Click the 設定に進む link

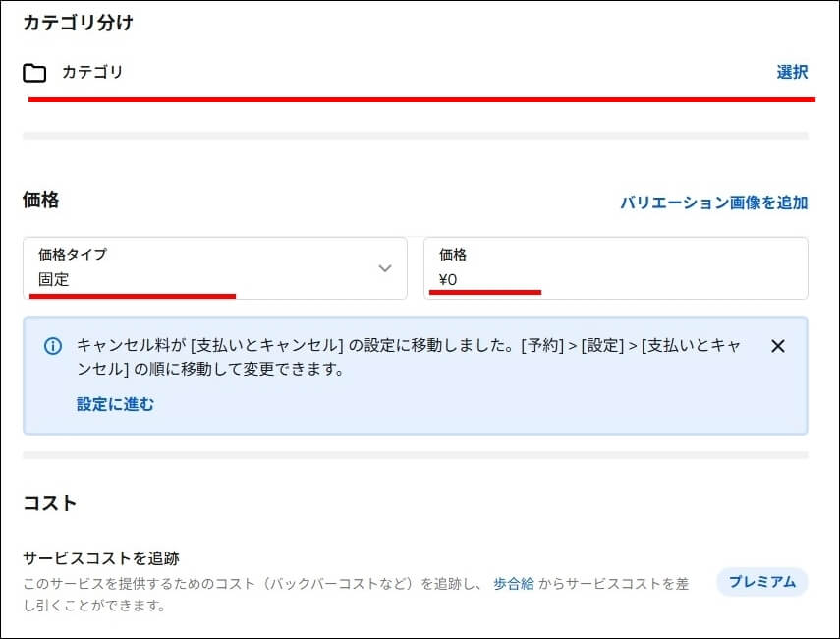point(115,404)
